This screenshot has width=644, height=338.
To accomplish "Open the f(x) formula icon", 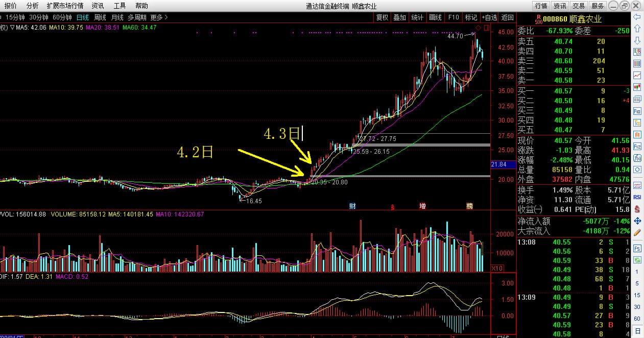I will coord(637,158).
